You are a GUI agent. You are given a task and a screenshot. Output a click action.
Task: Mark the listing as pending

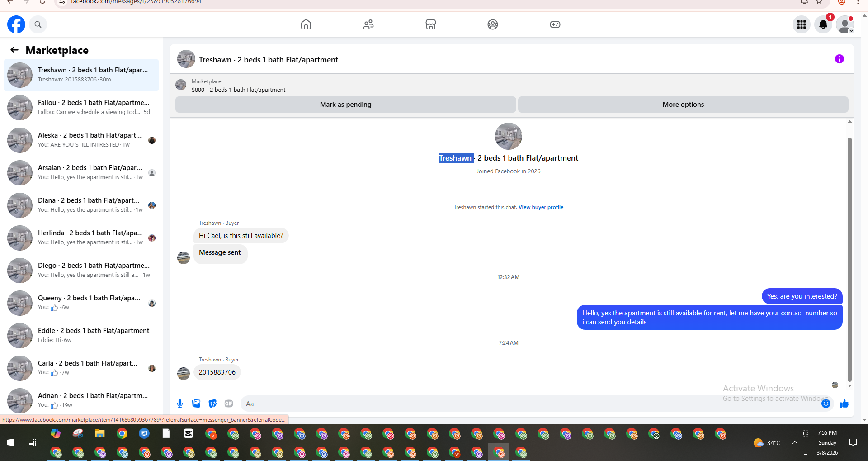point(346,105)
